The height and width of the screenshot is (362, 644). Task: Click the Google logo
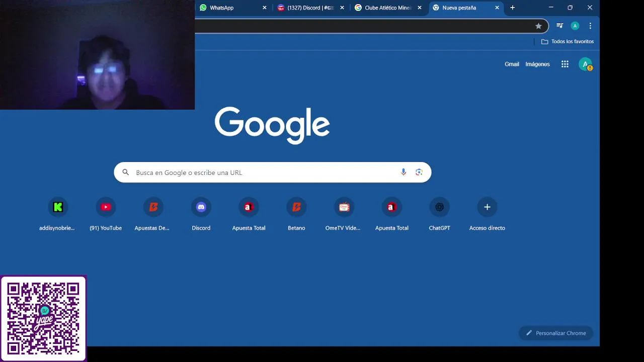[x=272, y=125]
